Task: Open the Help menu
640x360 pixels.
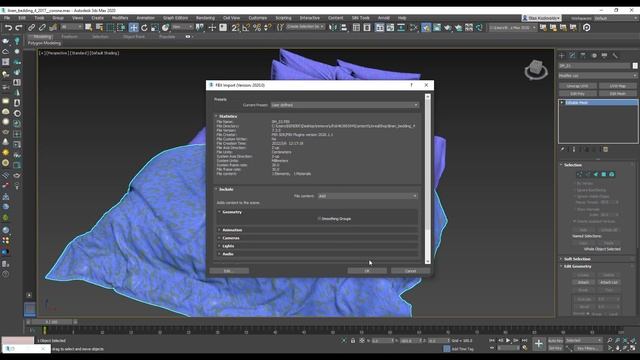Action: (x=402, y=18)
